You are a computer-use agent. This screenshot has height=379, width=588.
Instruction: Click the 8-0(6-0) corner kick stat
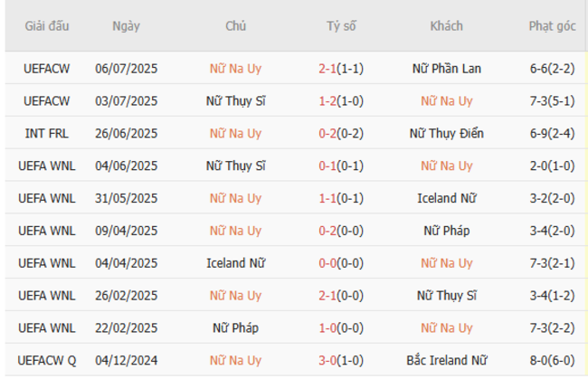point(553,361)
